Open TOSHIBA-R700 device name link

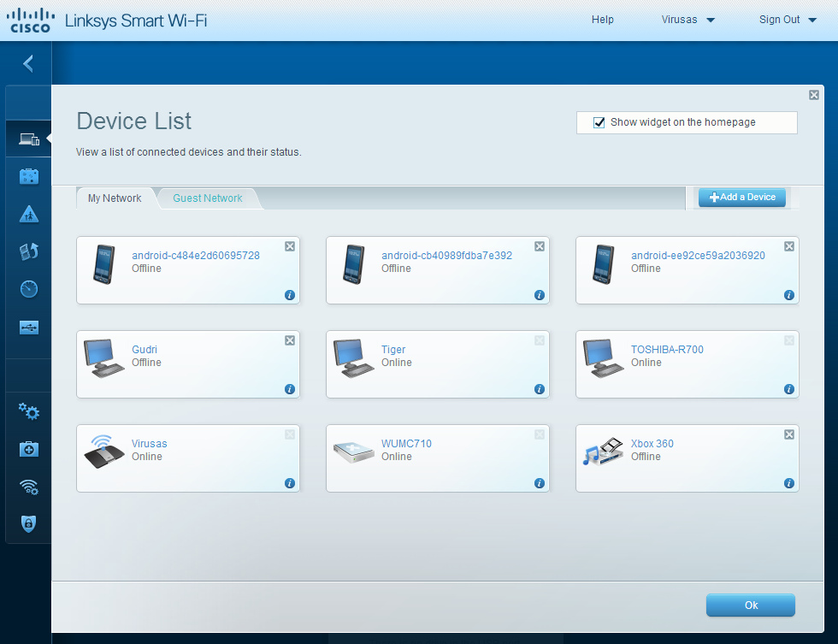pos(667,350)
